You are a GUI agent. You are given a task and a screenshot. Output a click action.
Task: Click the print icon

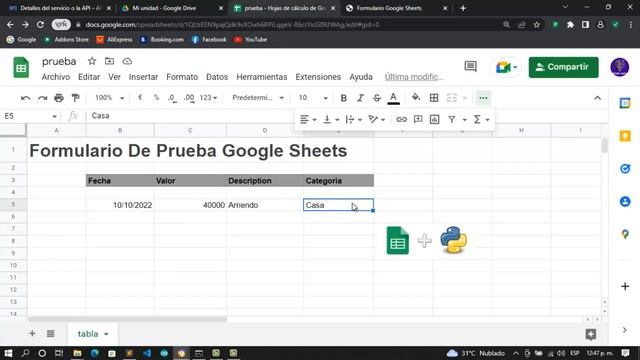pos(59,98)
